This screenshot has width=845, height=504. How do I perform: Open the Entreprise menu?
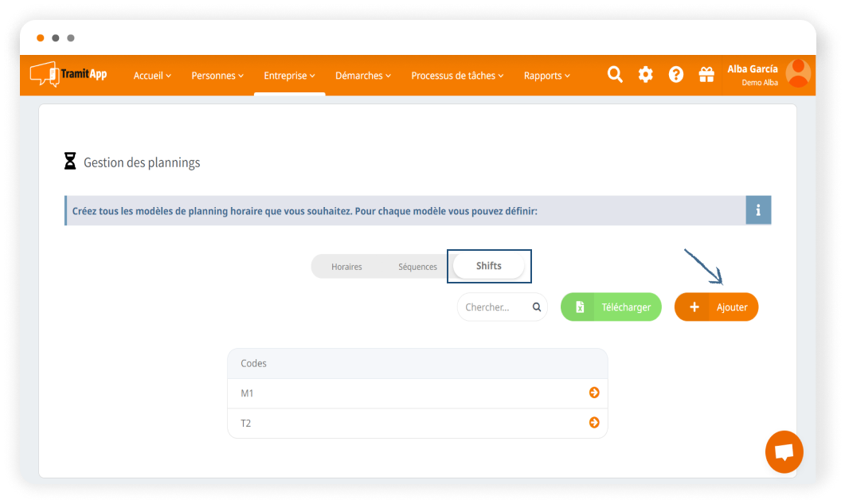tap(289, 76)
